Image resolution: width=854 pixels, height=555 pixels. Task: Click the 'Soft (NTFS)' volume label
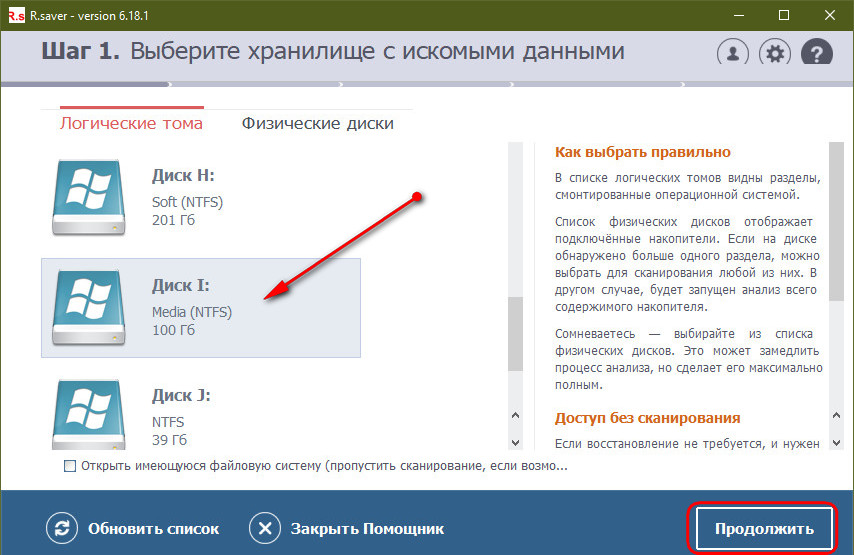(187, 202)
